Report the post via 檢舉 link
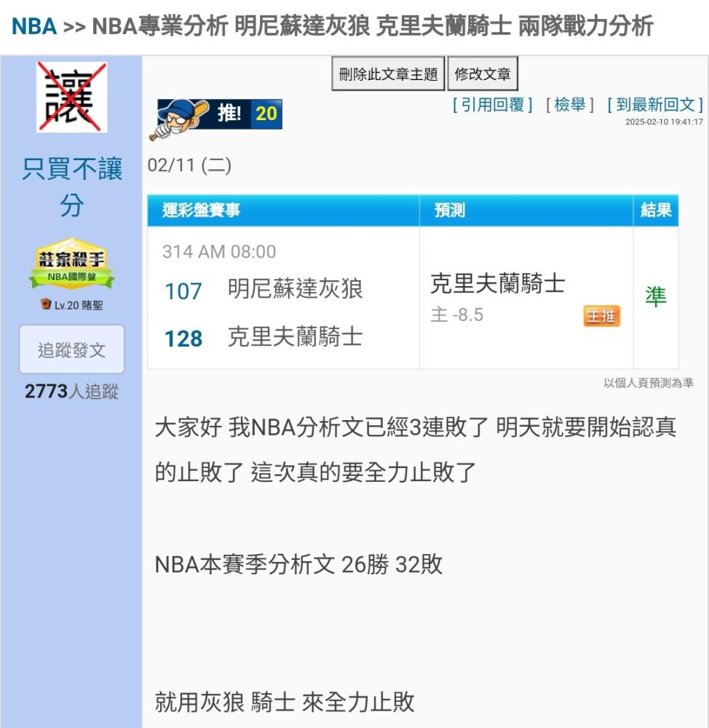 (x=570, y=105)
